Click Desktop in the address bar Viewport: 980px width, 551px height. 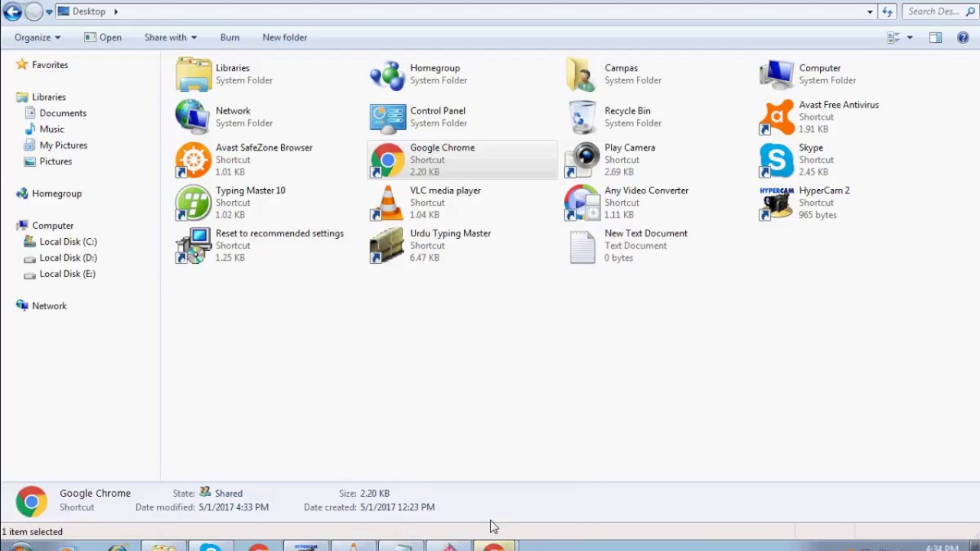pos(89,11)
